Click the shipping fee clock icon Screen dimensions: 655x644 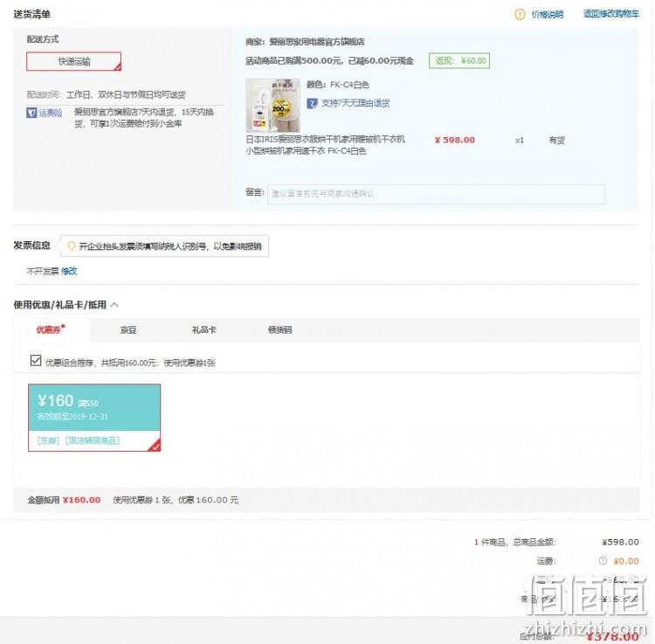[603, 561]
